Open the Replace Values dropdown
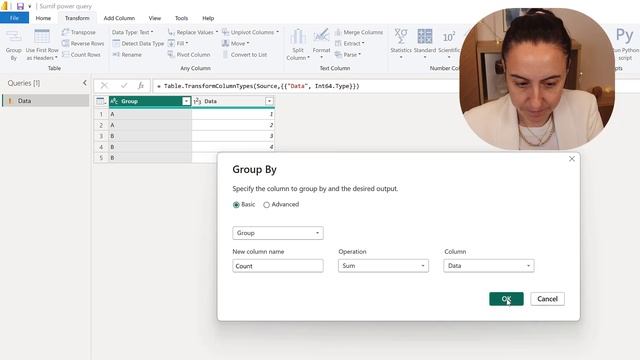The image size is (640, 360). tap(193, 32)
